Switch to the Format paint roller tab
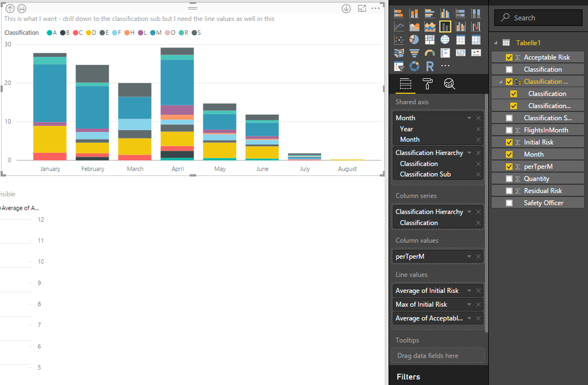 pos(428,84)
